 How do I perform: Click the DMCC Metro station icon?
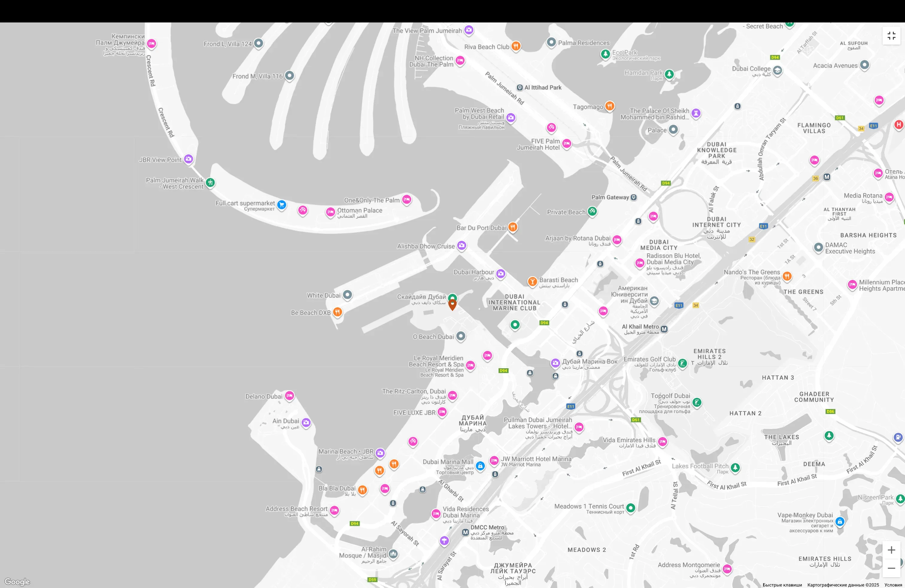pyautogui.click(x=465, y=533)
